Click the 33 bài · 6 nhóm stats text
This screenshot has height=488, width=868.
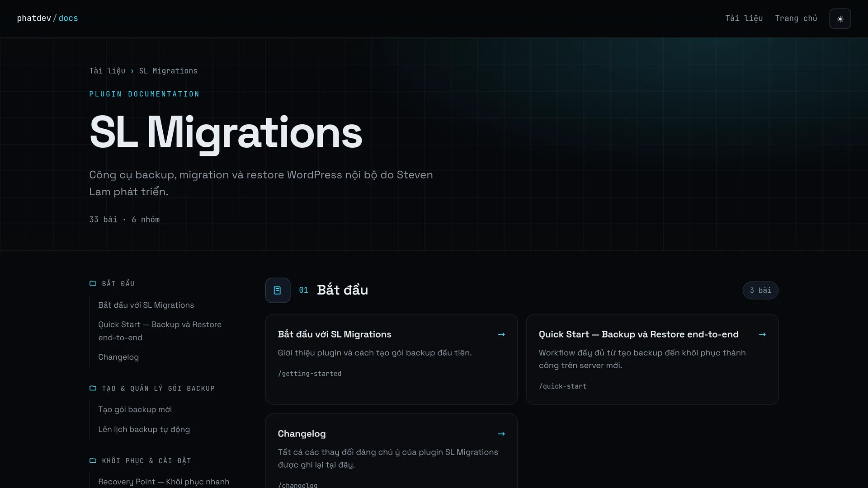[x=124, y=220]
